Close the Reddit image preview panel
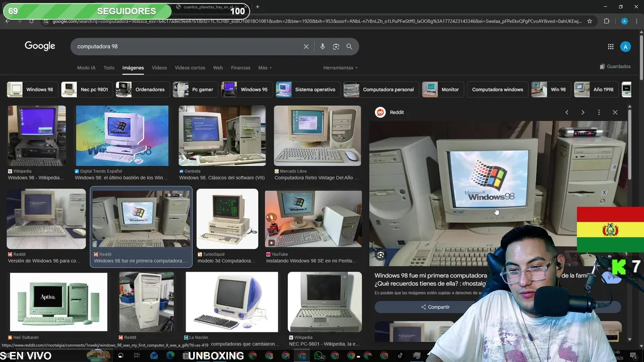This screenshot has width=644, height=362. (x=615, y=112)
